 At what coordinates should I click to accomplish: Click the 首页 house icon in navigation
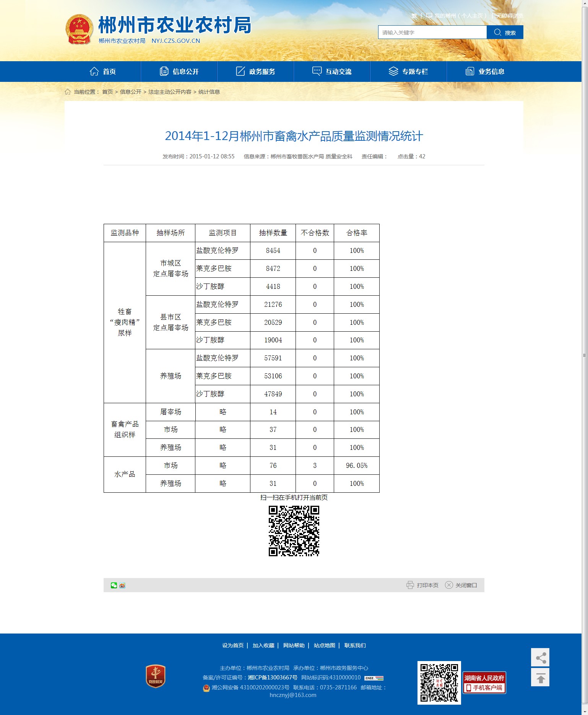(x=94, y=71)
